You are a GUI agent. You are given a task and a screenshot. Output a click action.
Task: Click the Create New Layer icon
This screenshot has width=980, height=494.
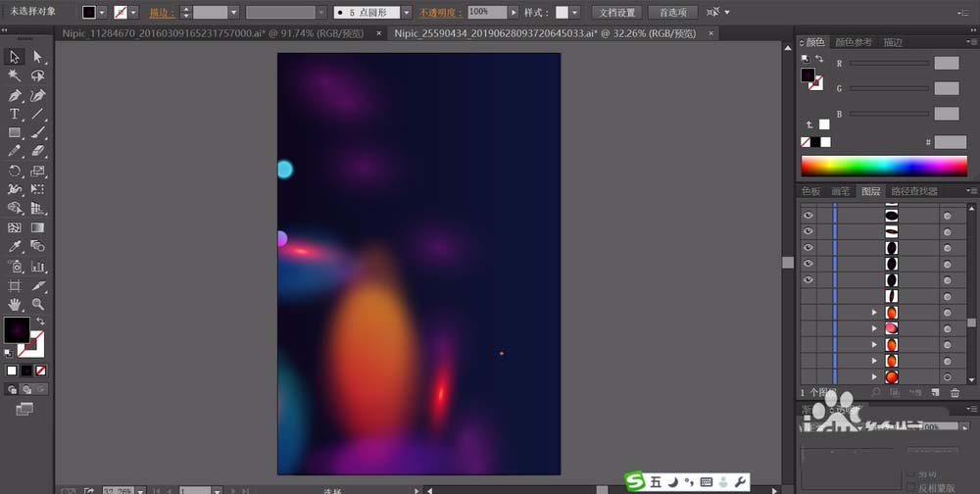(935, 393)
